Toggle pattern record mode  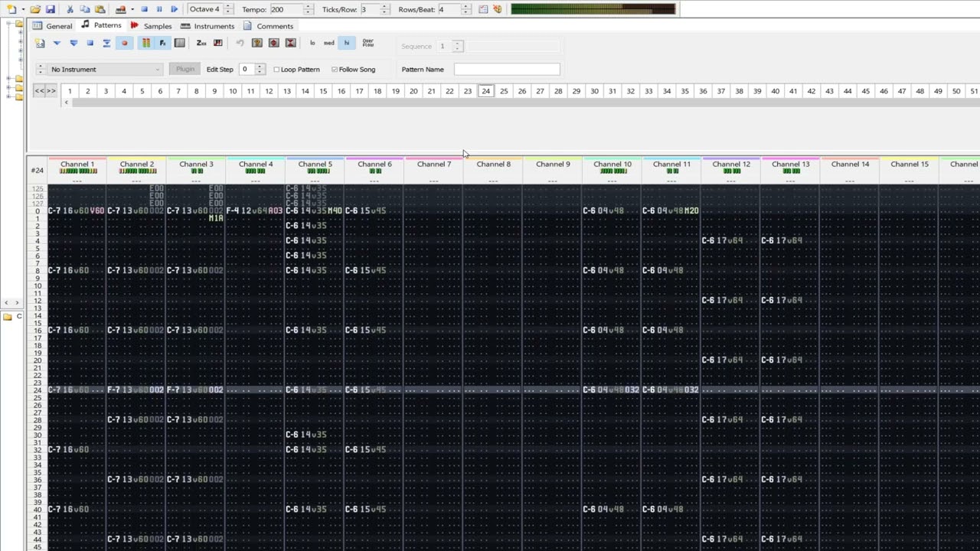click(124, 43)
